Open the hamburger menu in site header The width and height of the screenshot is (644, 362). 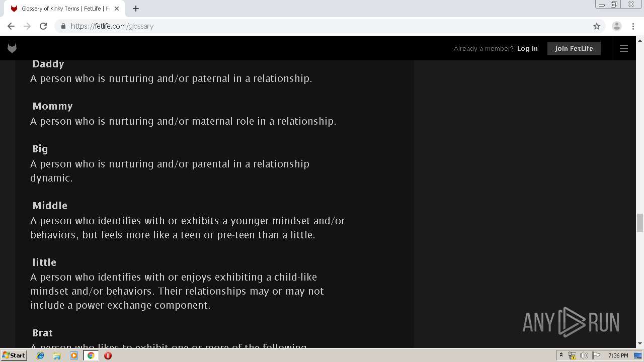[624, 48]
